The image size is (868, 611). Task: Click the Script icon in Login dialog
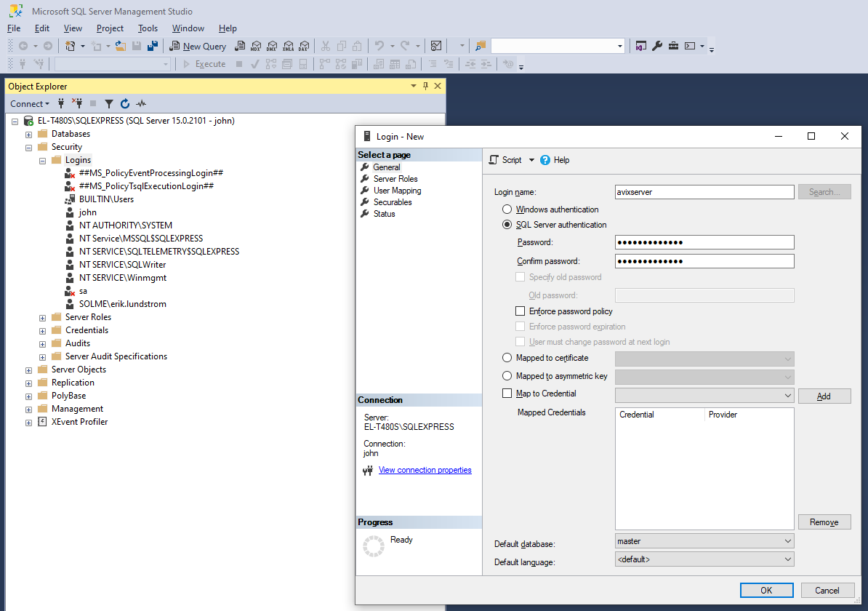click(x=494, y=160)
